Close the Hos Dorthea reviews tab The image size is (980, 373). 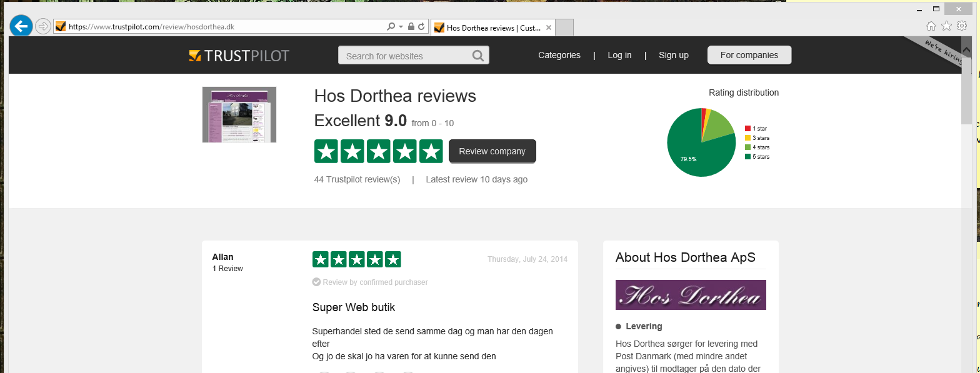[549, 27]
